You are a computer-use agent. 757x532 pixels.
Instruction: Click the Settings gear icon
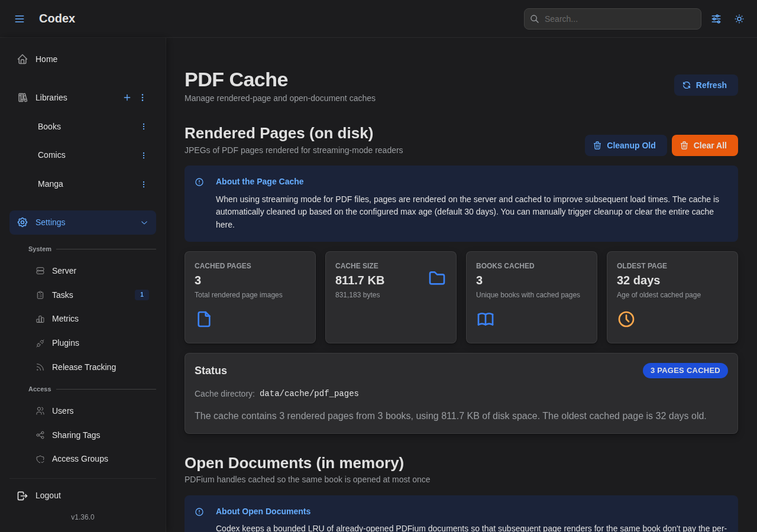22,222
